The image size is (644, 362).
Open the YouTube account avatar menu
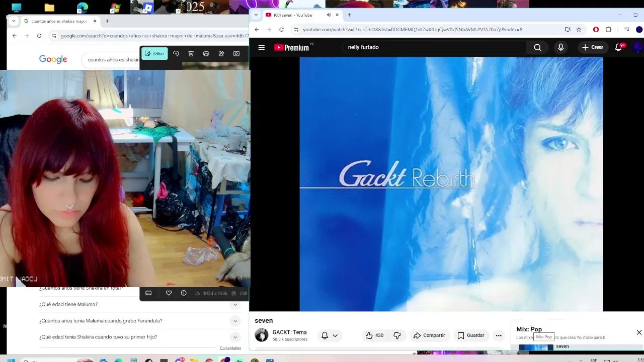coord(638,47)
